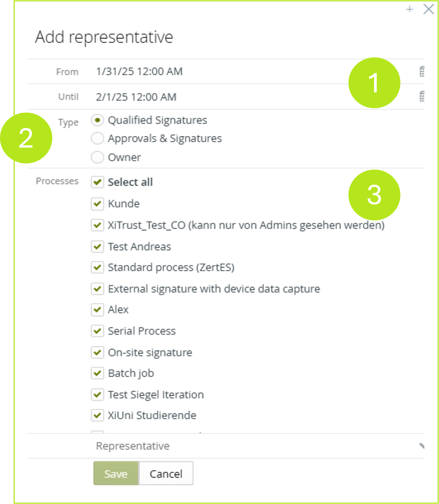Disable External signature with device data capture

pyautogui.click(x=97, y=289)
